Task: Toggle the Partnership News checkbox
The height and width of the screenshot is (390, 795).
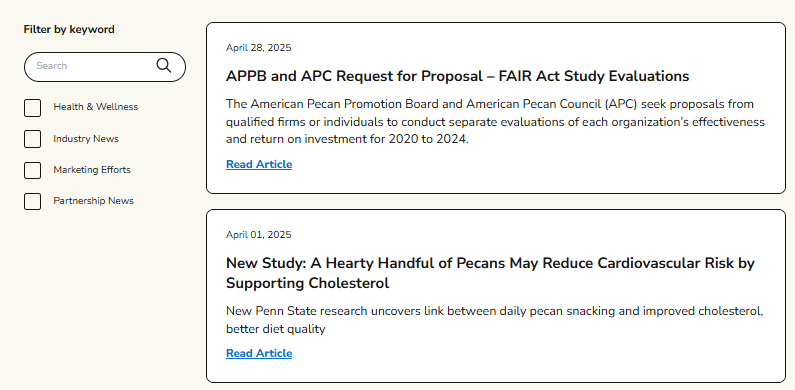Action: click(32, 201)
